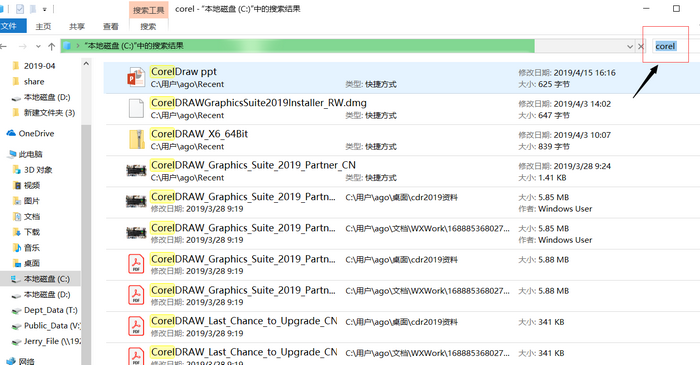Viewport: 700px width, 365px height.
Task: Stop search with the X button
Action: (641, 46)
